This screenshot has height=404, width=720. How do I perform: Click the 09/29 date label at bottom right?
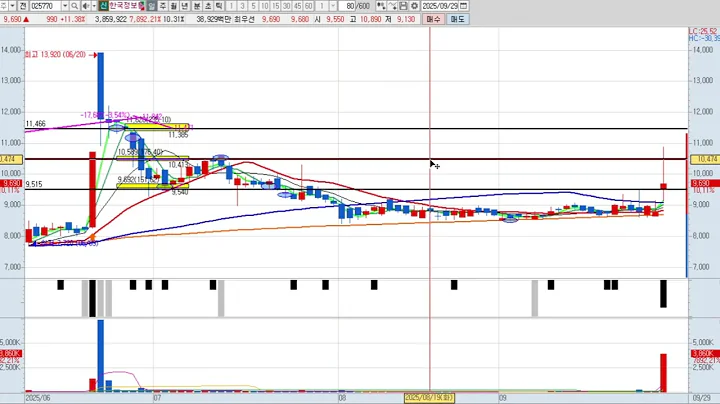point(700,398)
